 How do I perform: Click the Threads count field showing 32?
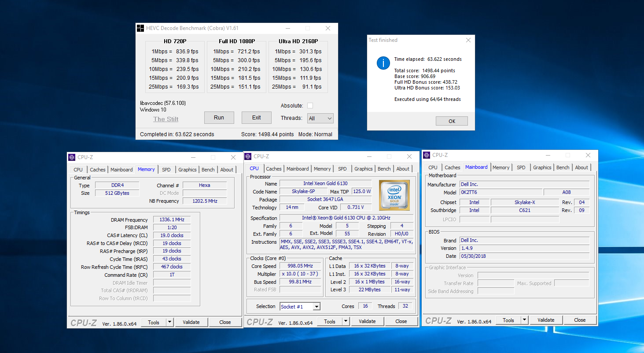coord(405,306)
